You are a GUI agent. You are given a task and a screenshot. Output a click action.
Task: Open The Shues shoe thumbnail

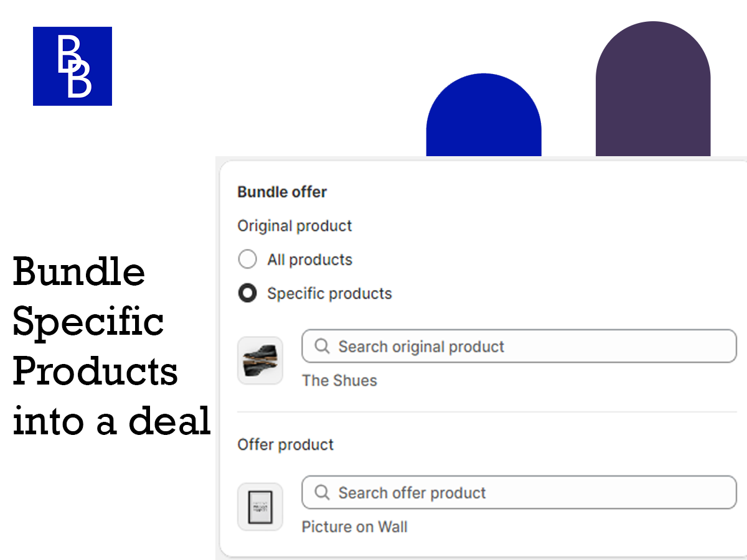point(260,360)
